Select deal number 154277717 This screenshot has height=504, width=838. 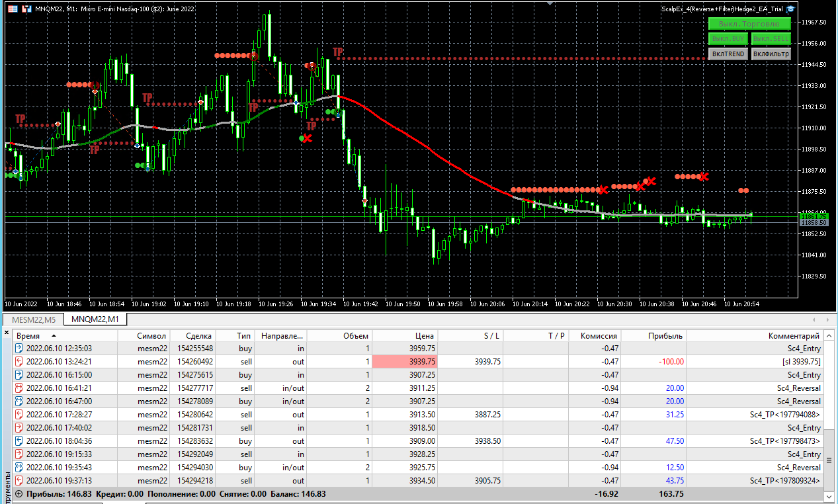coord(196,388)
